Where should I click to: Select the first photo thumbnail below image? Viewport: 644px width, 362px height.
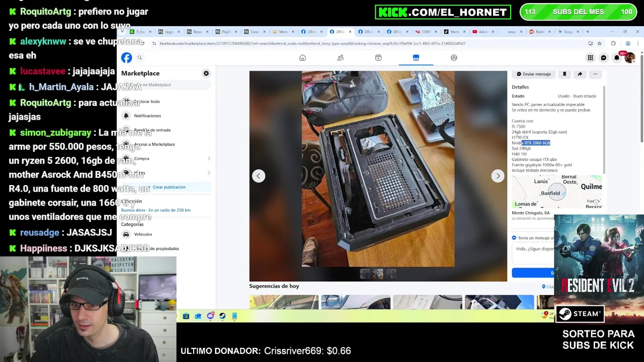(365, 274)
